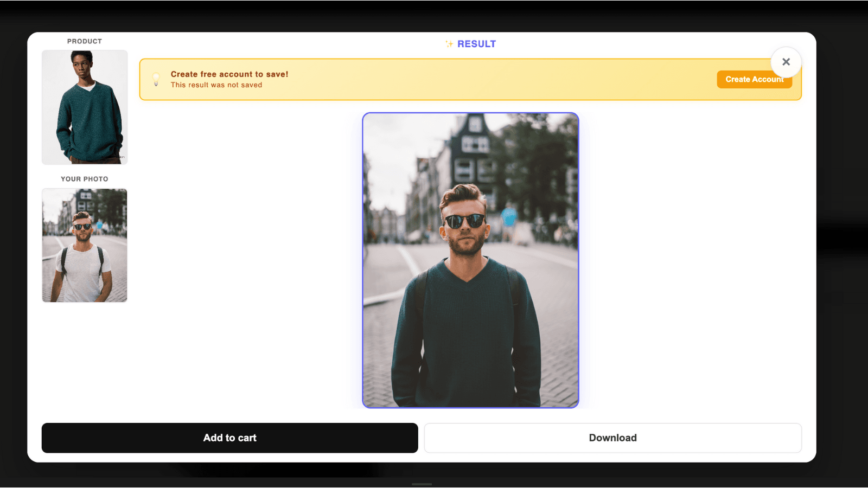868x488 pixels.
Task: Click the PRODUCT section label
Action: point(84,41)
